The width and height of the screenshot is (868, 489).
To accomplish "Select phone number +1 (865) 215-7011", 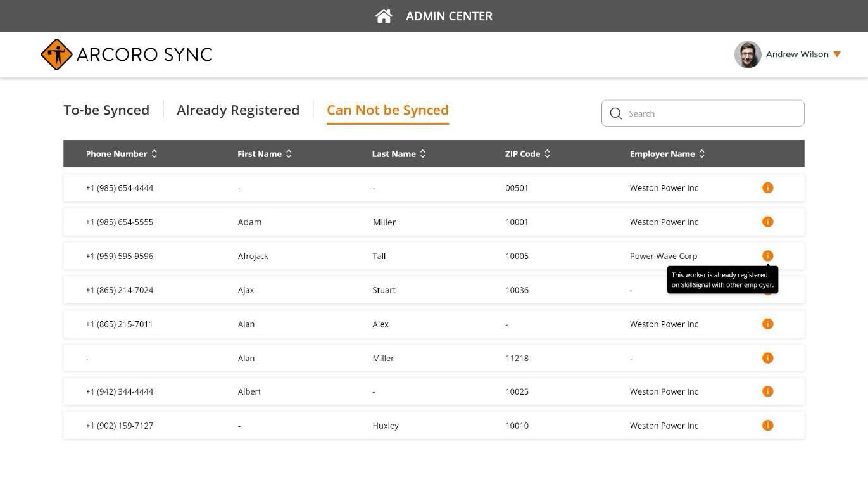I will point(120,324).
